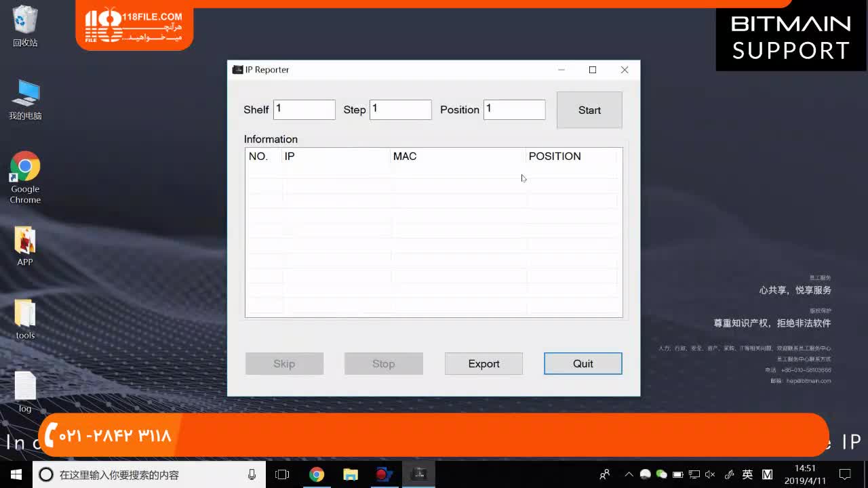This screenshot has height=488, width=868.
Task: Click the Quit button
Action: click(583, 364)
